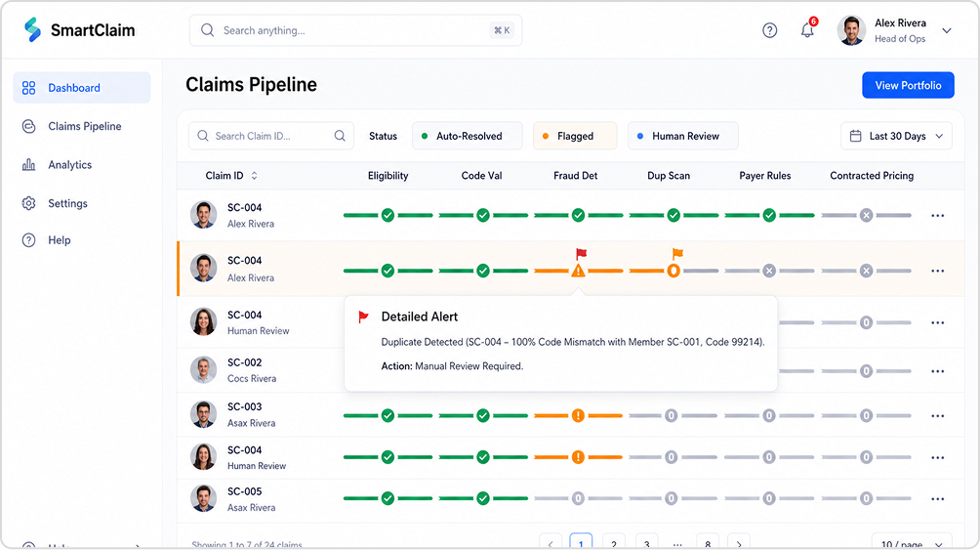Click the View Portfolio button
The height and width of the screenshot is (550, 980).
908,85
